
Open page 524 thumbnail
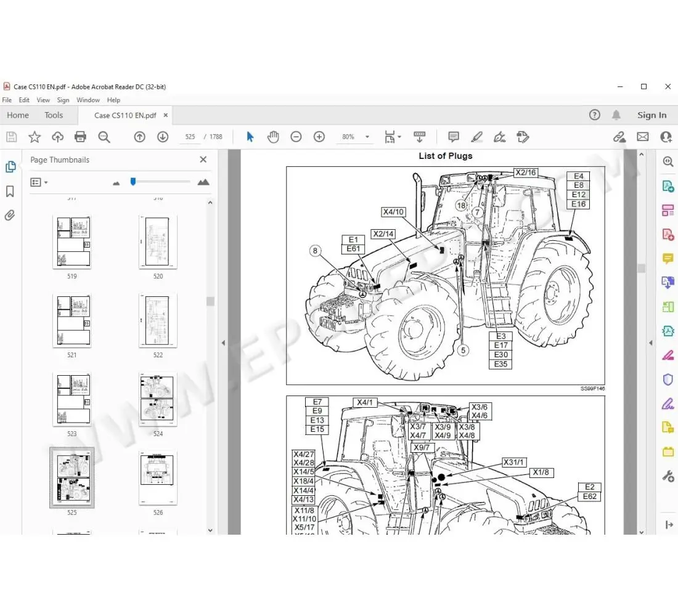point(158,399)
